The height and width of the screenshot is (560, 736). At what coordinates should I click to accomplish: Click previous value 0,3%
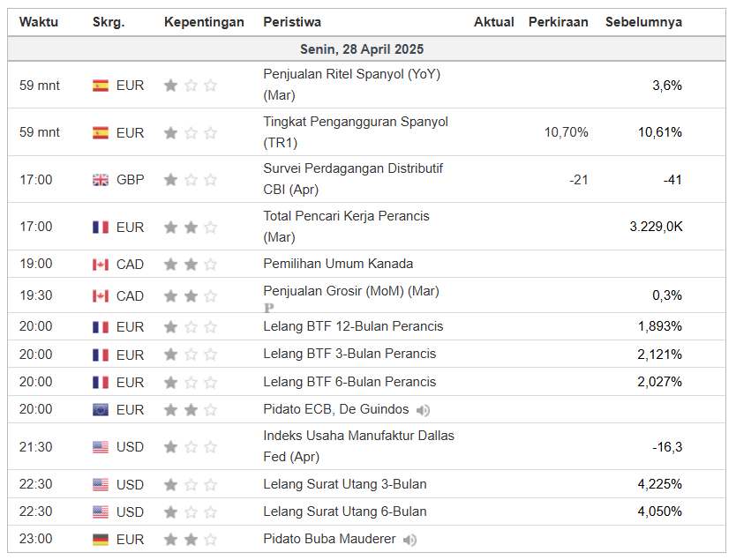click(667, 295)
